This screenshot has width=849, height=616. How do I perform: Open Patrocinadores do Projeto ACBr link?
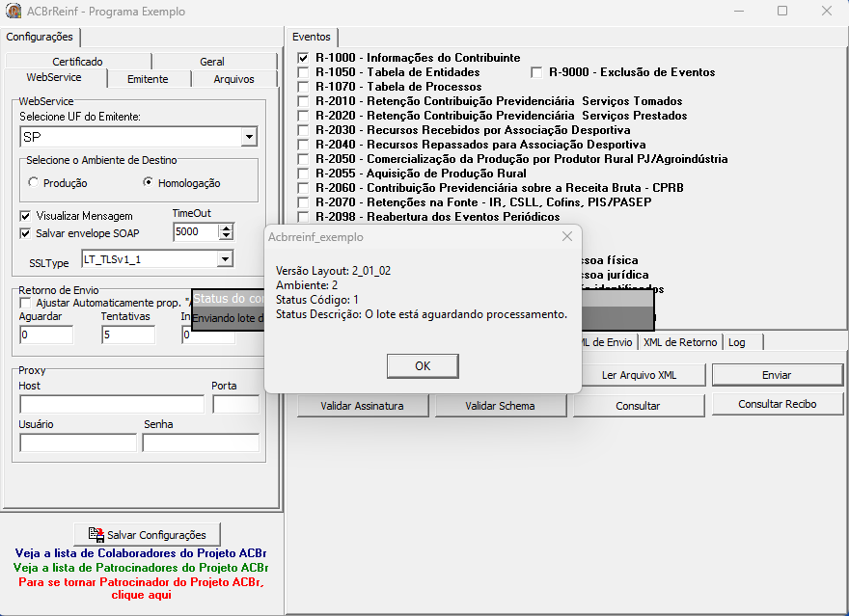pos(141,568)
